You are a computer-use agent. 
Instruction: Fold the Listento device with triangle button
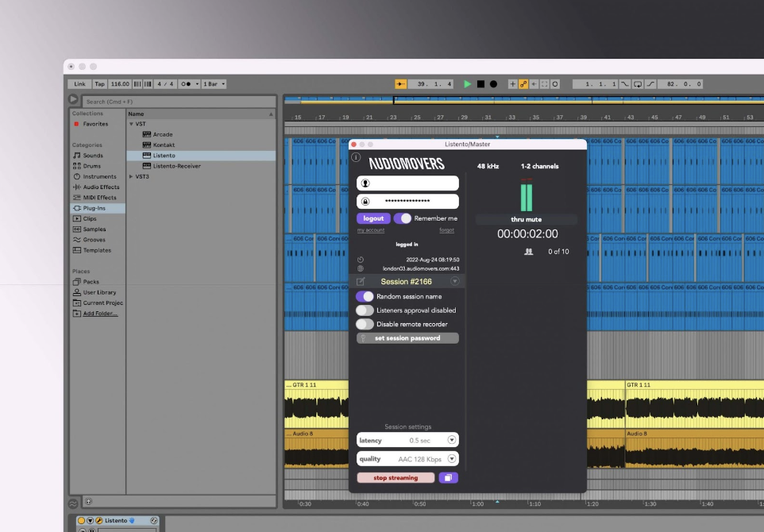(x=91, y=521)
